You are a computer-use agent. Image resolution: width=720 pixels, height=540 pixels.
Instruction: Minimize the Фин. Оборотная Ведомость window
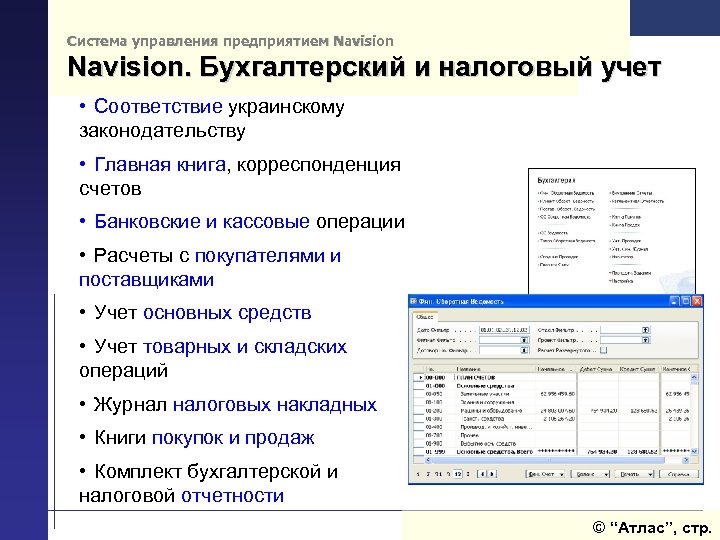[674, 301]
